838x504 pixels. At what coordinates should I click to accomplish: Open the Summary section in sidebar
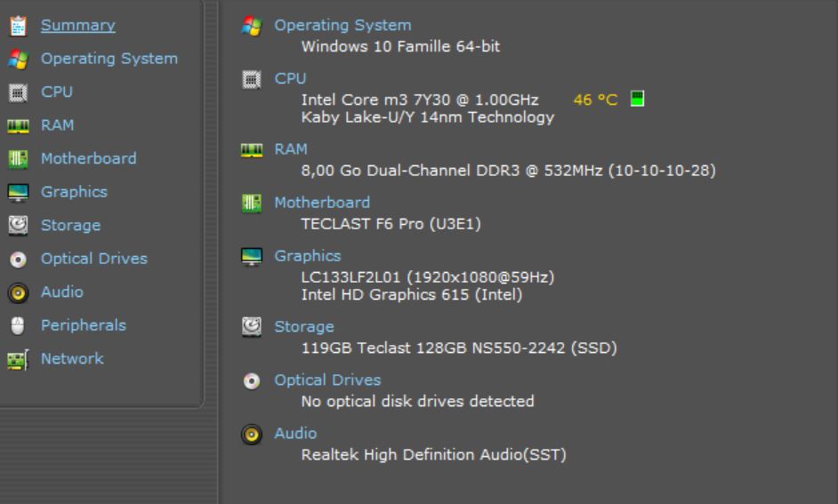click(x=78, y=25)
